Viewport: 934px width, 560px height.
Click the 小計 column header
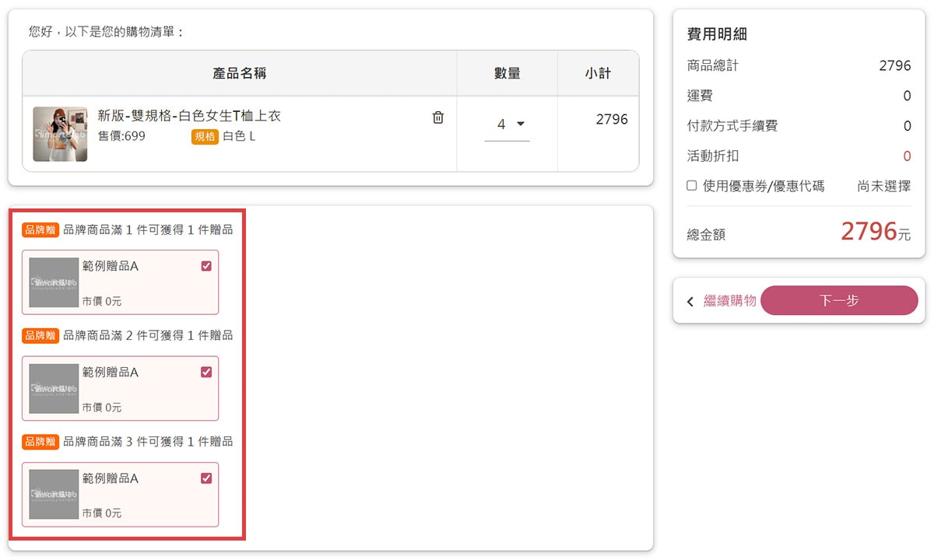point(598,73)
